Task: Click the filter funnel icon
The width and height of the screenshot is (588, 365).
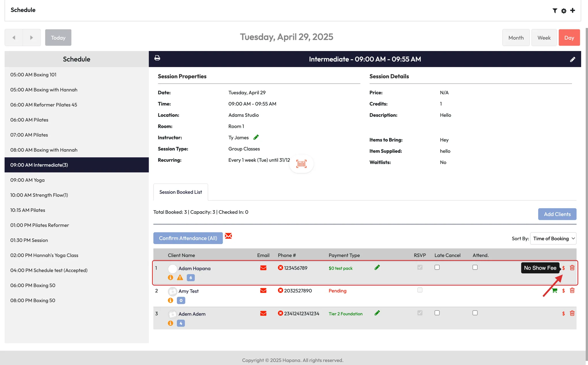Action: (x=555, y=11)
